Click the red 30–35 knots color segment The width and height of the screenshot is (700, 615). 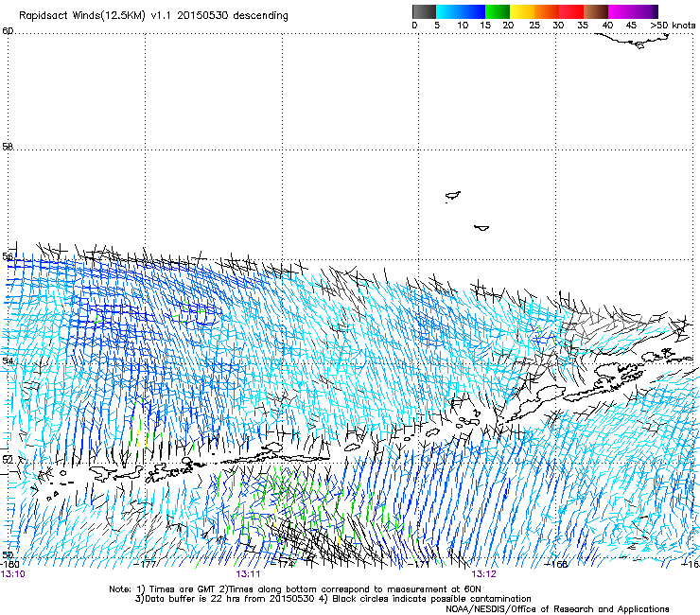571,11
